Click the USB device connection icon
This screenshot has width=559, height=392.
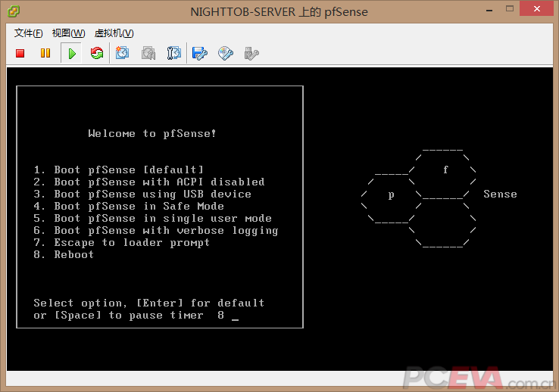click(251, 53)
